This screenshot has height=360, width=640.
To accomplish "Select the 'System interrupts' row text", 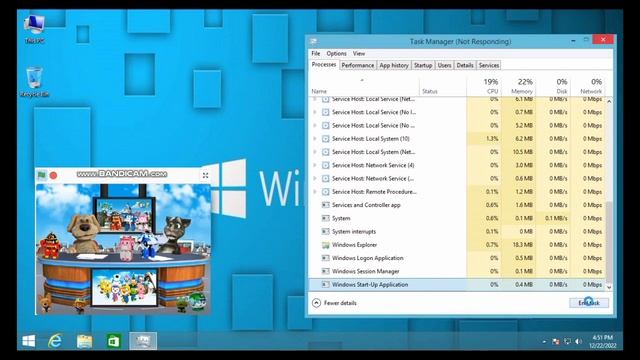I will tap(354, 231).
